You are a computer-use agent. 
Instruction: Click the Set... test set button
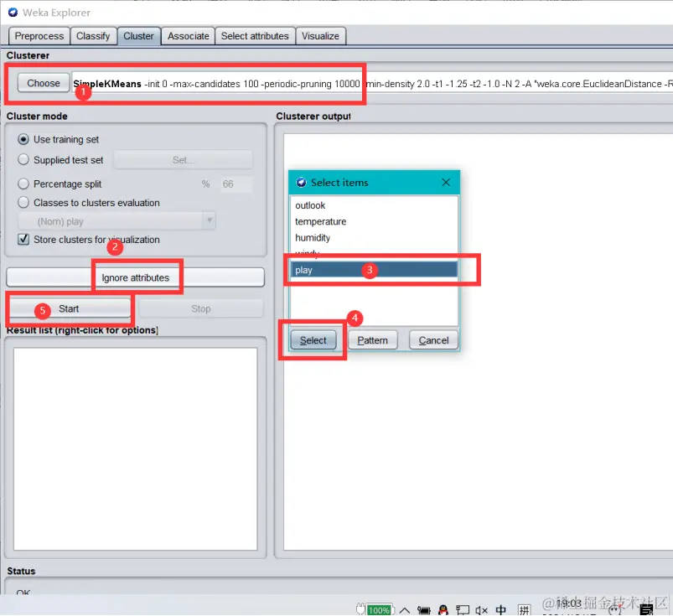tap(184, 160)
